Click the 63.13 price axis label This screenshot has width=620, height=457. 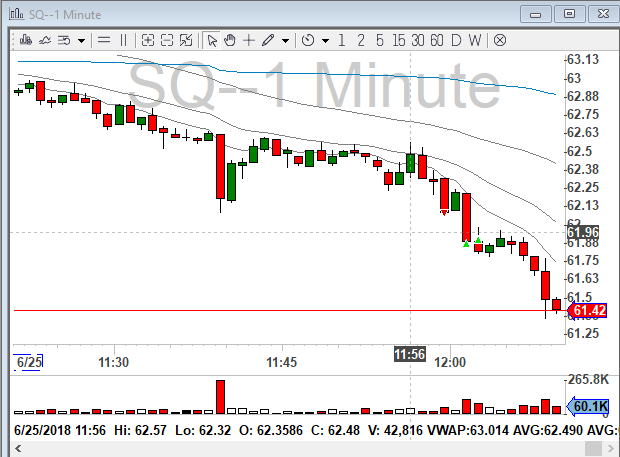pyautogui.click(x=583, y=60)
